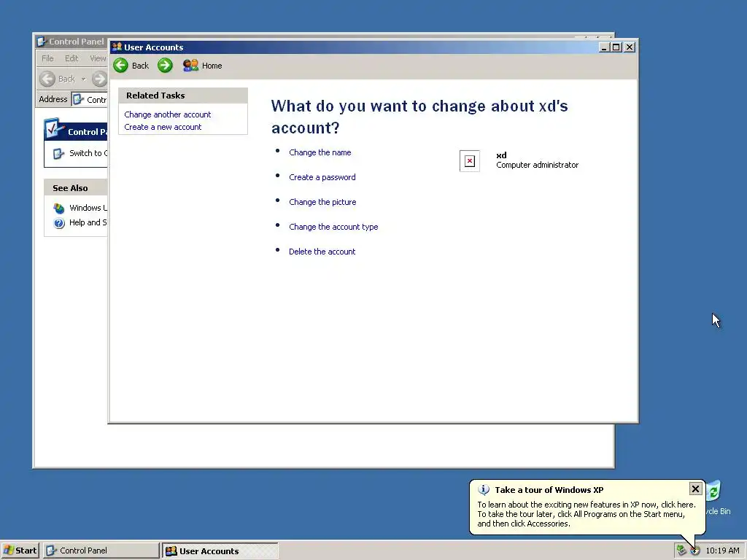This screenshot has width=747, height=560.
Task: Minimize the User Accounts window
Action: 604,47
